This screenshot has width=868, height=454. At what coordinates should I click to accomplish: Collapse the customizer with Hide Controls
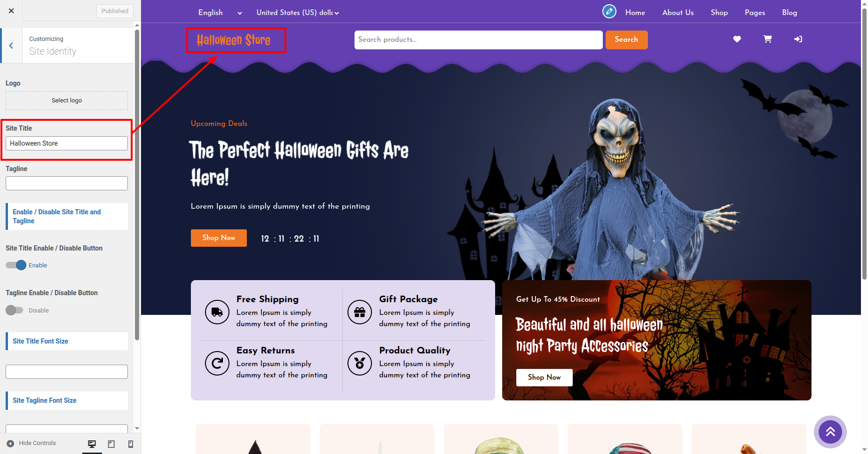31,443
